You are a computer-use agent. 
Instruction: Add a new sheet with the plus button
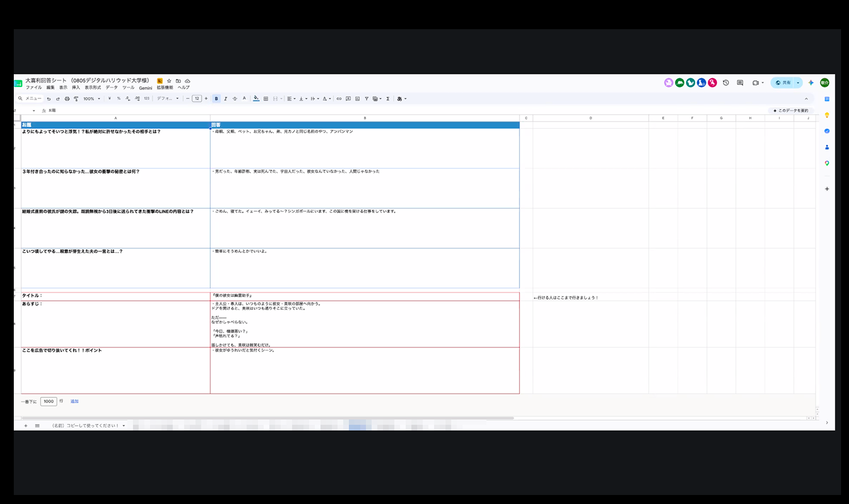(25, 425)
